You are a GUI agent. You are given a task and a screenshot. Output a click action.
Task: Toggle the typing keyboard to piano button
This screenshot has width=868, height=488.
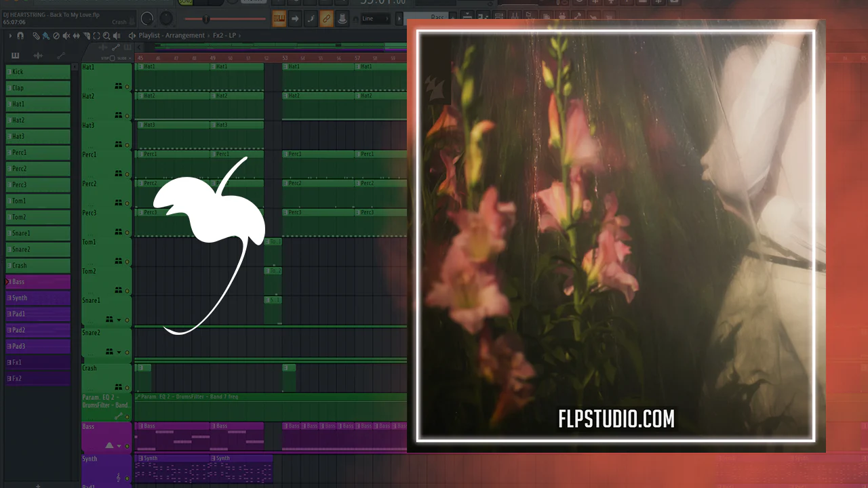click(x=279, y=19)
